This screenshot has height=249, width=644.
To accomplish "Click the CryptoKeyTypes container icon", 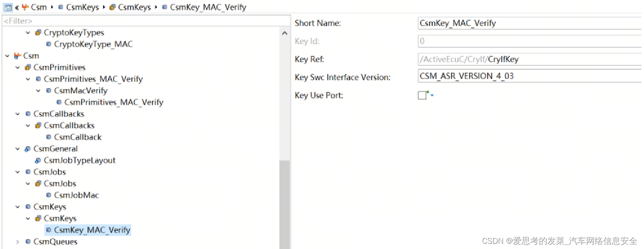I will pos(38,33).
